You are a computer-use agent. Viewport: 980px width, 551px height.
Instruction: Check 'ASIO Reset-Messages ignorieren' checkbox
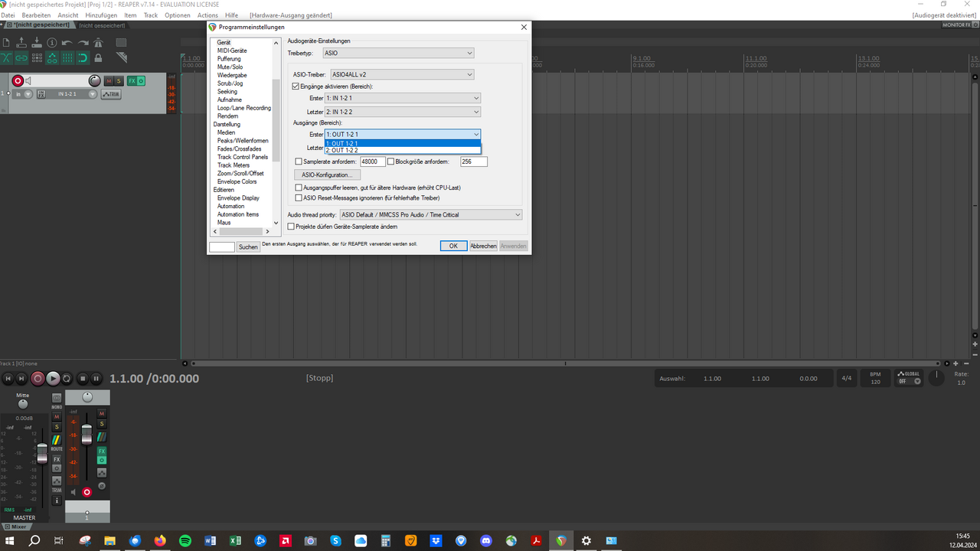click(x=299, y=197)
